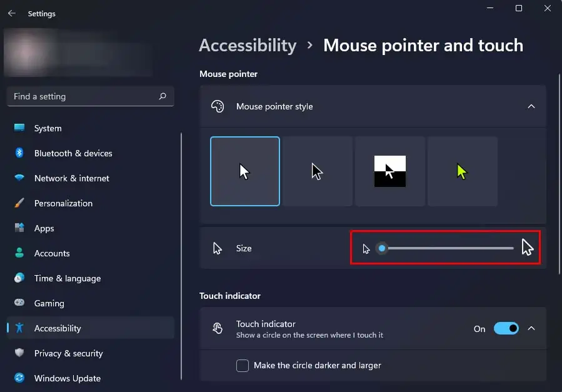The width and height of the screenshot is (562, 392).
Task: Go back to Accessibility via breadcrumb
Action: [x=248, y=45]
